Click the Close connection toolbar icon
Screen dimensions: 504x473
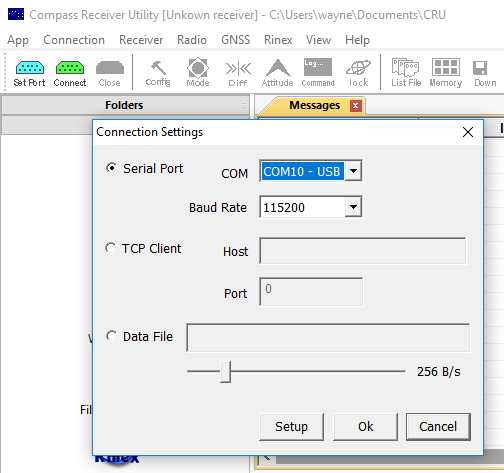coord(110,73)
